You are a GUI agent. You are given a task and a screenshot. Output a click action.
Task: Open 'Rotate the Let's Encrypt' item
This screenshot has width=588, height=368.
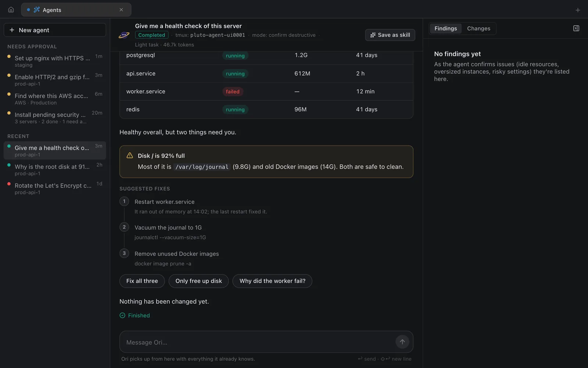click(55, 188)
